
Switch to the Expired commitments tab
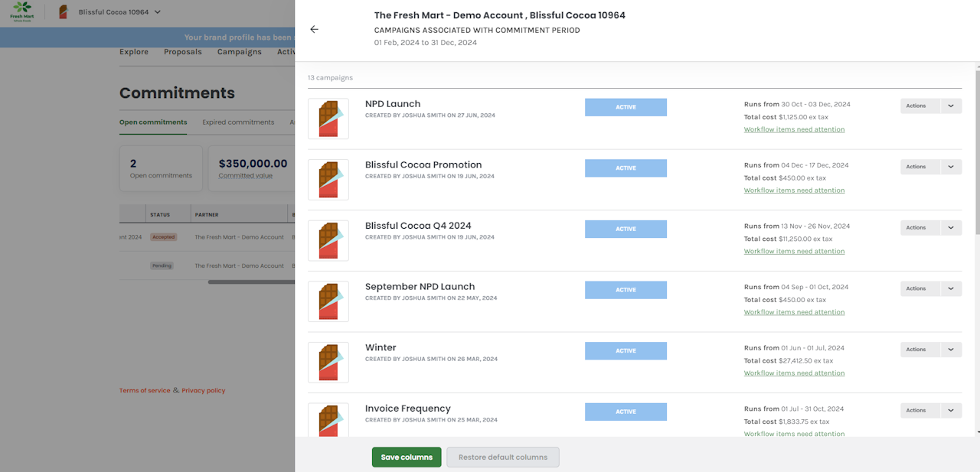coord(238,122)
